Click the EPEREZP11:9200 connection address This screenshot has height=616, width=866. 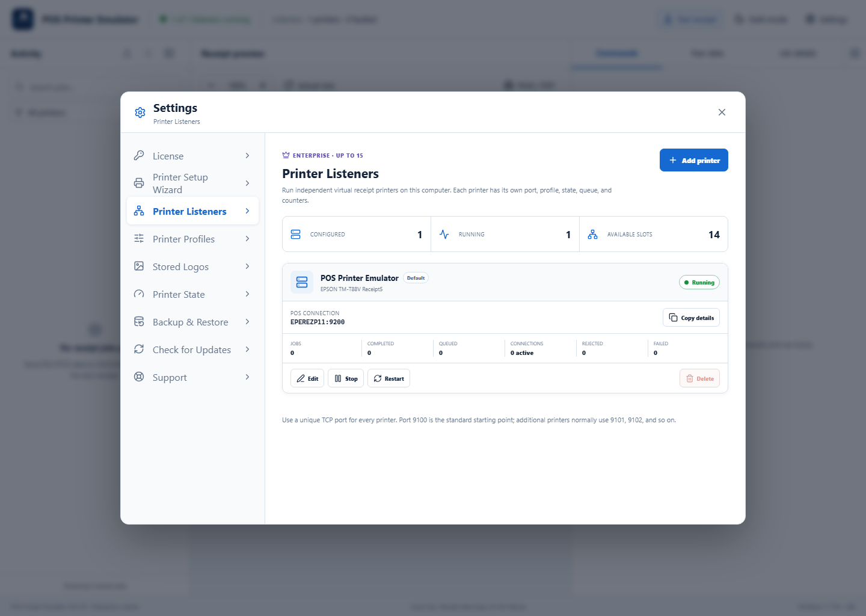pos(318,322)
